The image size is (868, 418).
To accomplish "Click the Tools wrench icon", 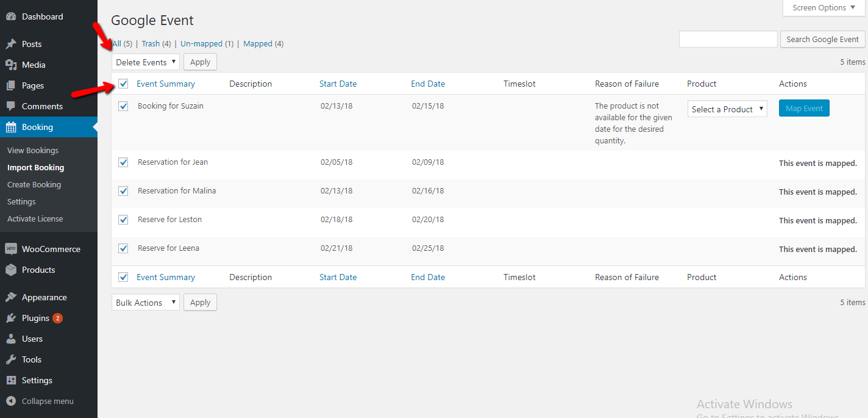I will coord(11,359).
